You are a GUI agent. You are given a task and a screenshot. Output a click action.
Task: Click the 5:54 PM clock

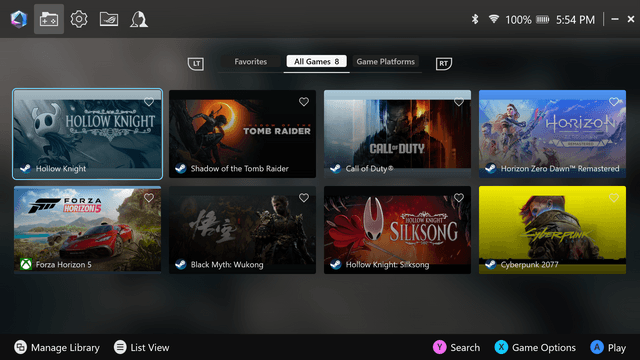pos(575,20)
